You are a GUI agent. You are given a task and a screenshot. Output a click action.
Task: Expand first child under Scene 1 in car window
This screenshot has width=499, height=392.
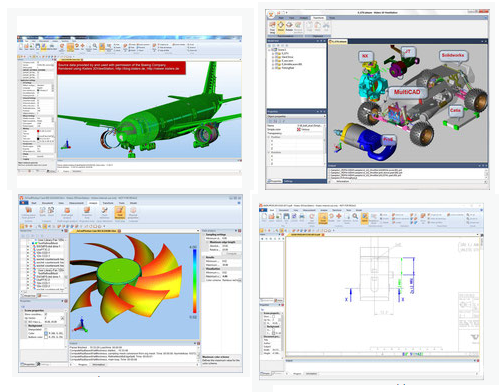pyautogui.click(x=273, y=53)
